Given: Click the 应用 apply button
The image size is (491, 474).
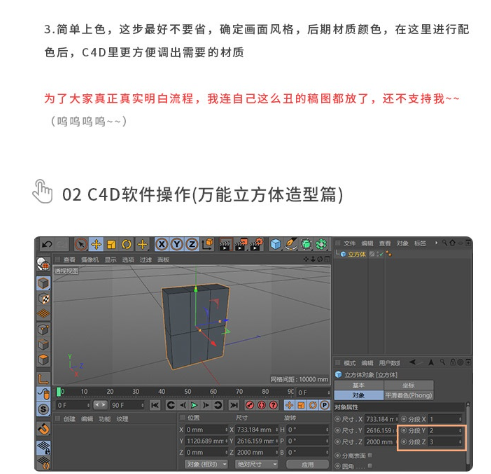Looking at the screenshot, I should pos(307,464).
